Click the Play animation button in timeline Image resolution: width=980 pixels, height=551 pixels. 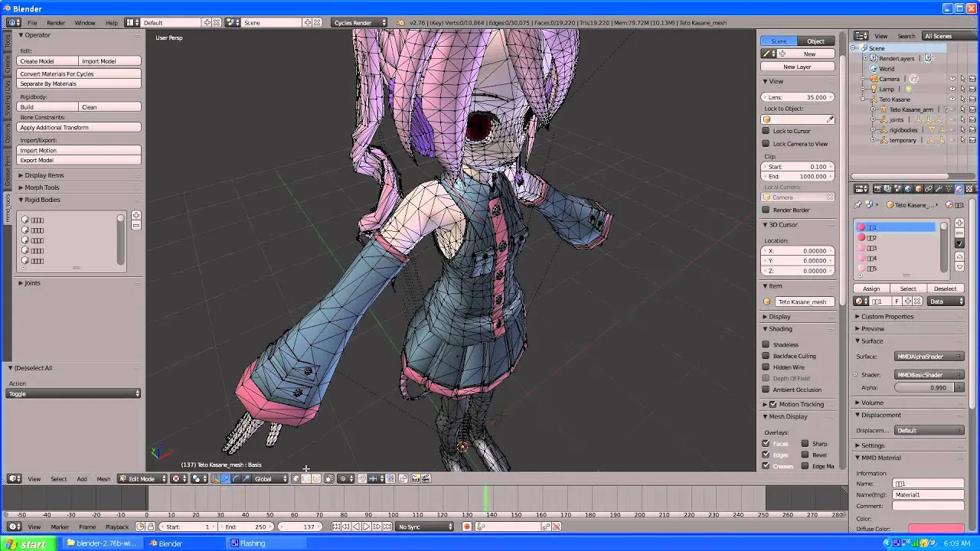pyautogui.click(x=367, y=527)
